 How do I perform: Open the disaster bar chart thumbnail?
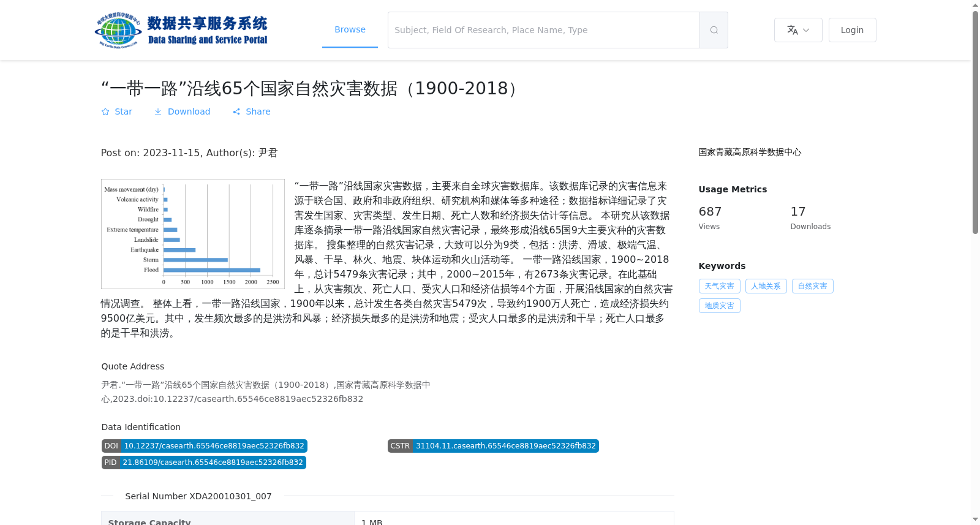(193, 234)
